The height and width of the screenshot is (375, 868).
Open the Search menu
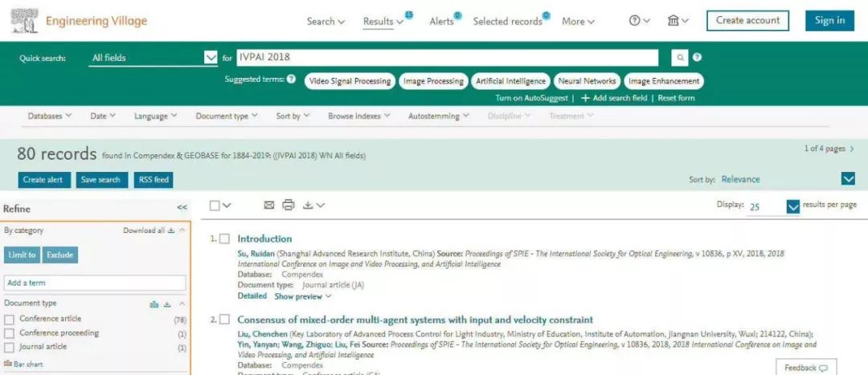coord(325,22)
